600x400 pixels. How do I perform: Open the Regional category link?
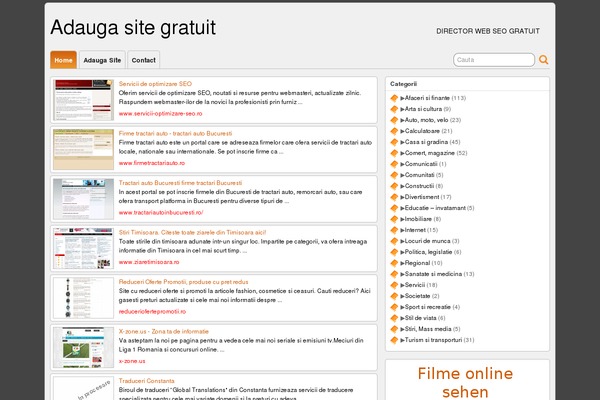[417, 263]
